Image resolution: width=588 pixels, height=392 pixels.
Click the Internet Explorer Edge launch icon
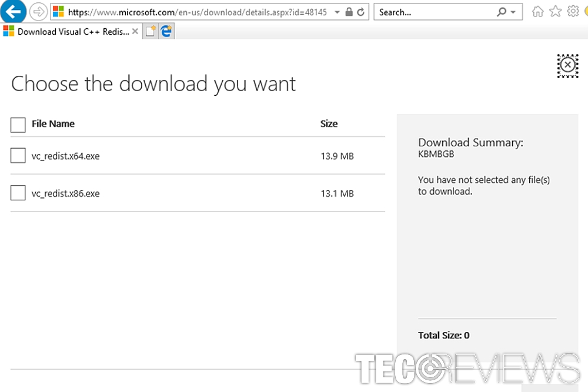pyautogui.click(x=166, y=31)
